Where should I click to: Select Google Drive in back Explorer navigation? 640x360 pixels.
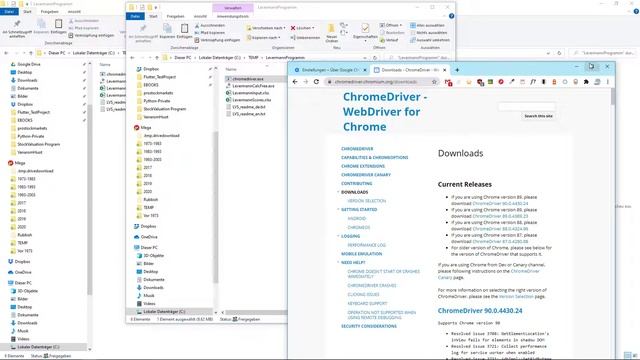pos(25,64)
